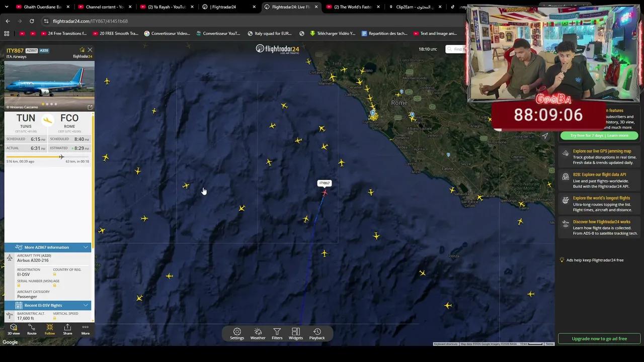This screenshot has height=362, width=644.
Task: Open the Filters panel
Action: click(x=277, y=334)
